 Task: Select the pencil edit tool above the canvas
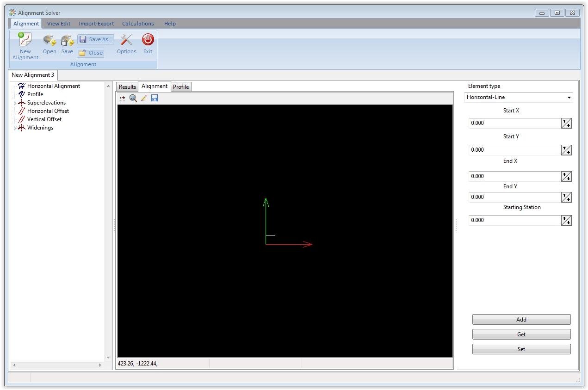point(144,98)
